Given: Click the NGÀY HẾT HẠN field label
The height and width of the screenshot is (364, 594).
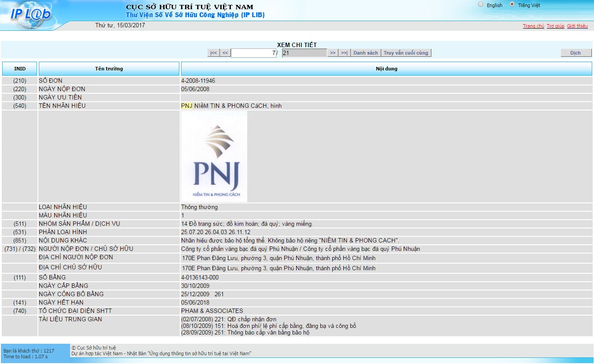Looking at the screenshot, I should click(x=61, y=302).
